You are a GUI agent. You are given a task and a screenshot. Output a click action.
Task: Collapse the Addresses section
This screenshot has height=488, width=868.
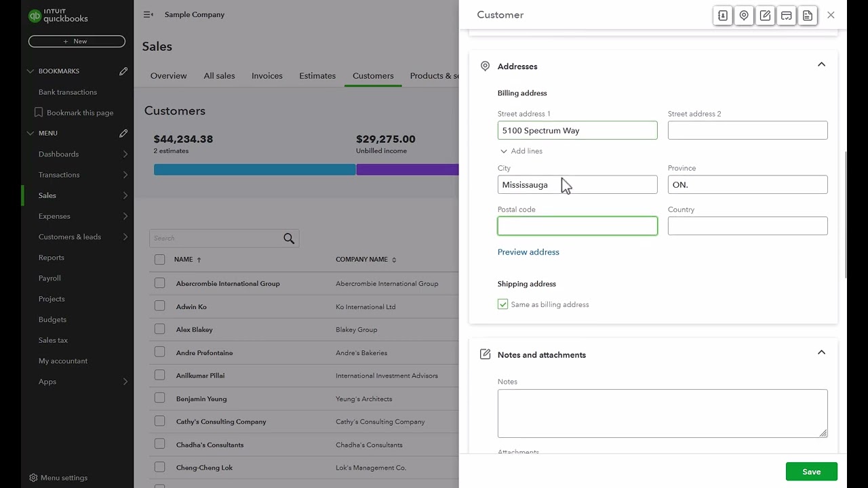pyautogui.click(x=821, y=65)
